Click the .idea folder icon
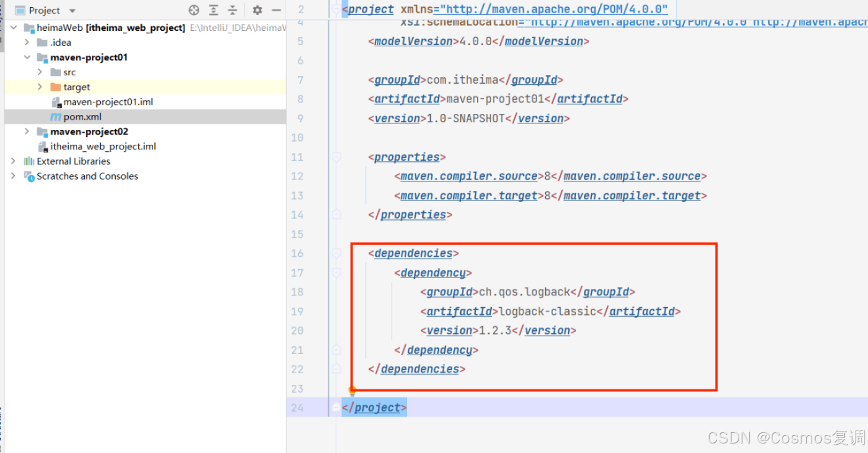Image resolution: width=868 pixels, height=453 pixels. pos(42,43)
